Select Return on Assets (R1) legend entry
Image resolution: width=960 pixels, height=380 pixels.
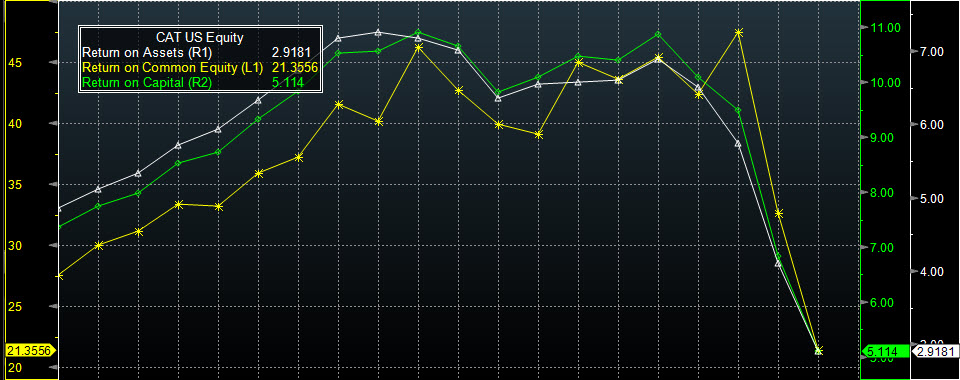[143, 52]
